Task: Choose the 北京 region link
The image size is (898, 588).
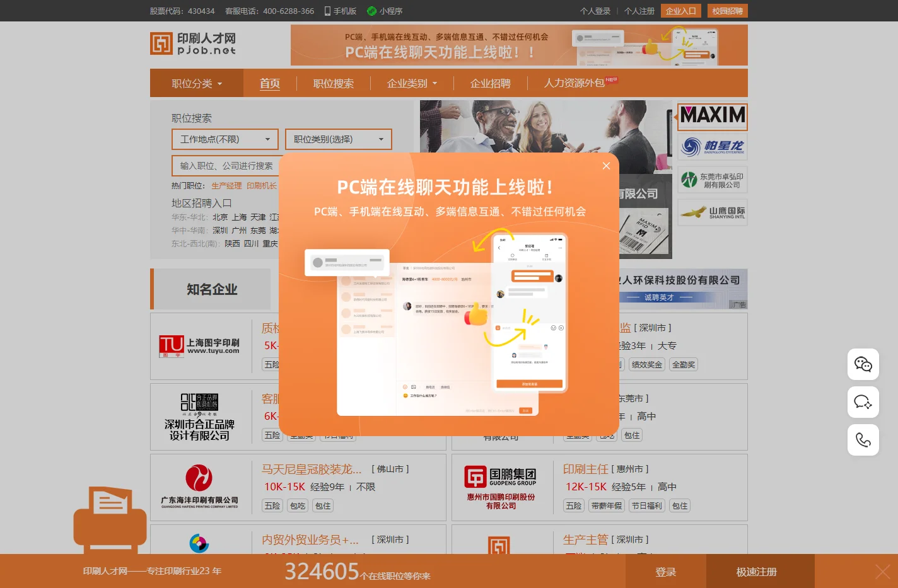Action: tap(220, 217)
